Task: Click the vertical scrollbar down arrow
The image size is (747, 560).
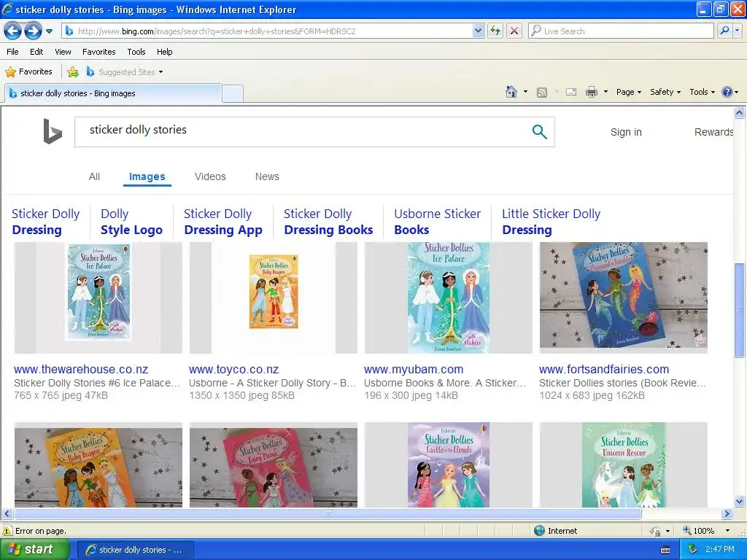Action: coord(740,502)
